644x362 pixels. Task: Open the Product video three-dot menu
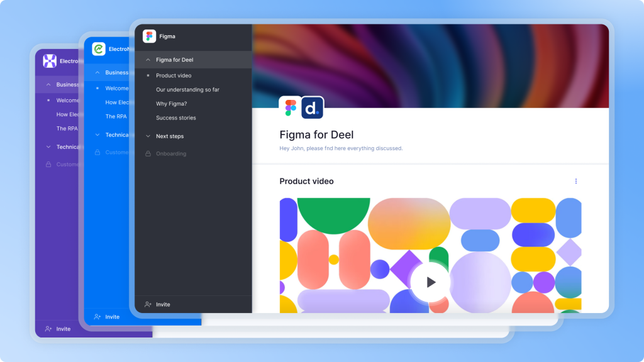point(576,181)
